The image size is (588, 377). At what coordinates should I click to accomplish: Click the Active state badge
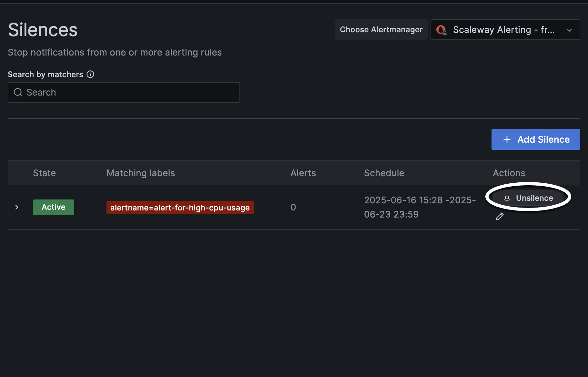pos(53,207)
